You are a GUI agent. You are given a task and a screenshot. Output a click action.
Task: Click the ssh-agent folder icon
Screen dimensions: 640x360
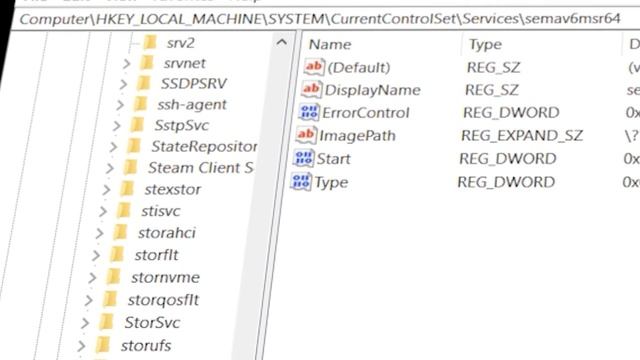(140, 104)
